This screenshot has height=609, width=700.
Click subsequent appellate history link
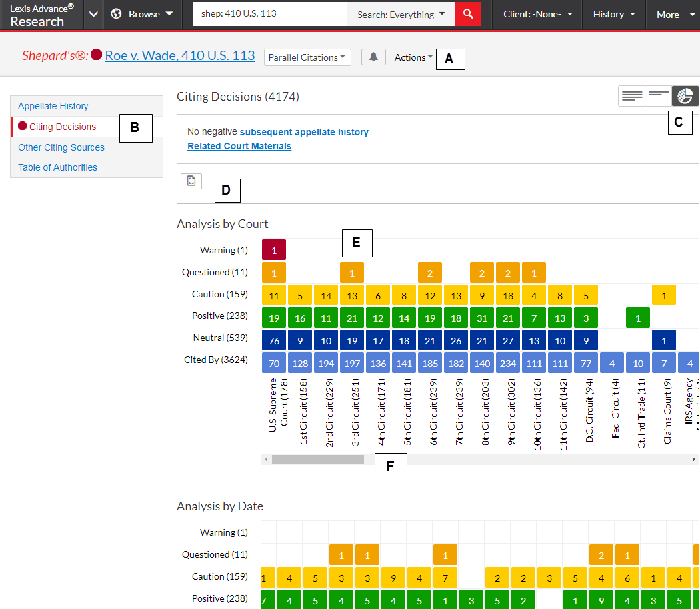click(x=304, y=132)
